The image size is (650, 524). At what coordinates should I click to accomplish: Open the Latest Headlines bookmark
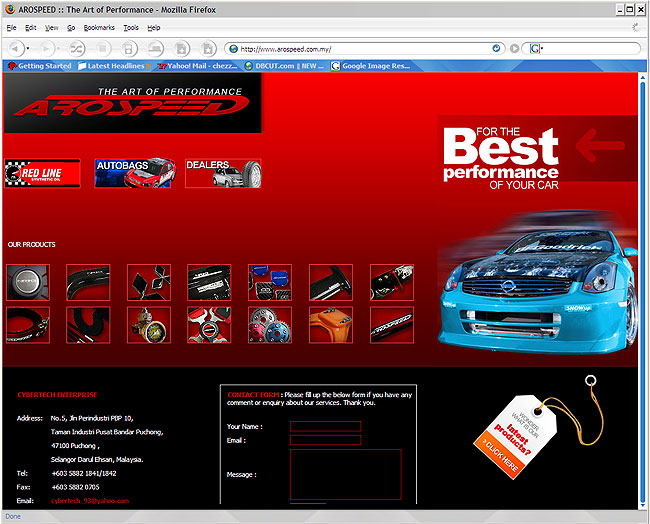pos(110,66)
